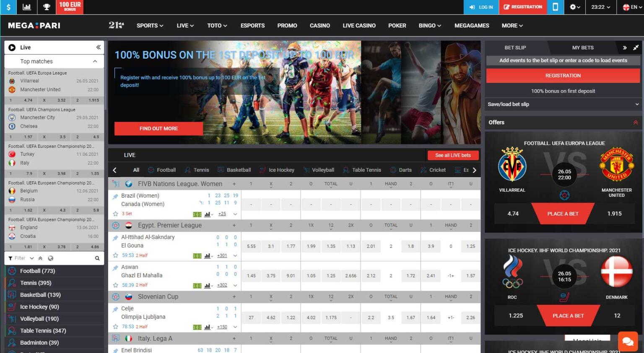Click the LOG IN button
644x353 pixels.
click(481, 7)
